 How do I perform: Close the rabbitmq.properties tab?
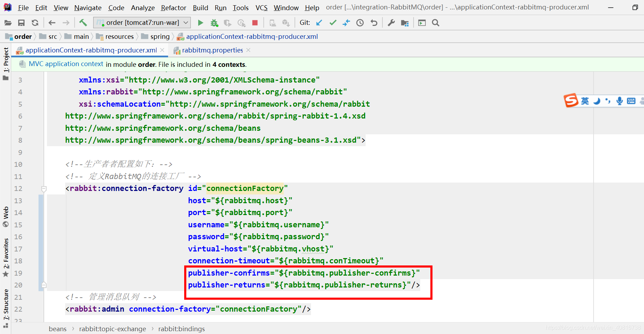[x=248, y=50]
